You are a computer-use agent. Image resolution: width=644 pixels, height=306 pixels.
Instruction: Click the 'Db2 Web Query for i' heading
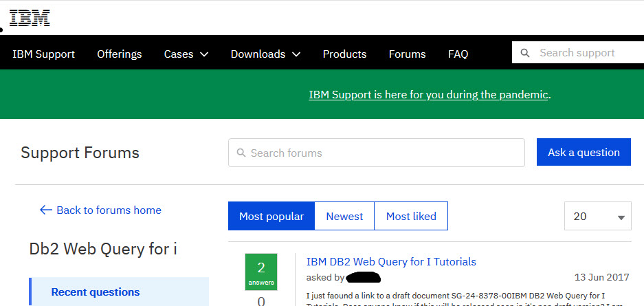pos(103,249)
